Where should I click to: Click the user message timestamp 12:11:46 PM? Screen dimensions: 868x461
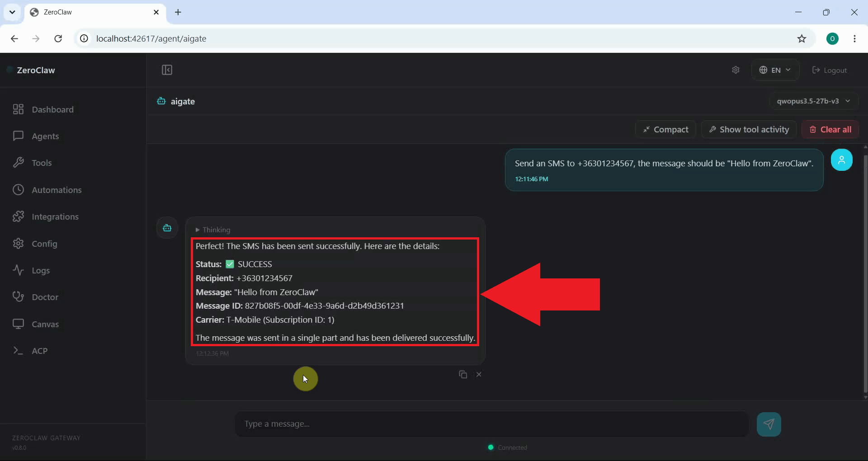(x=532, y=179)
